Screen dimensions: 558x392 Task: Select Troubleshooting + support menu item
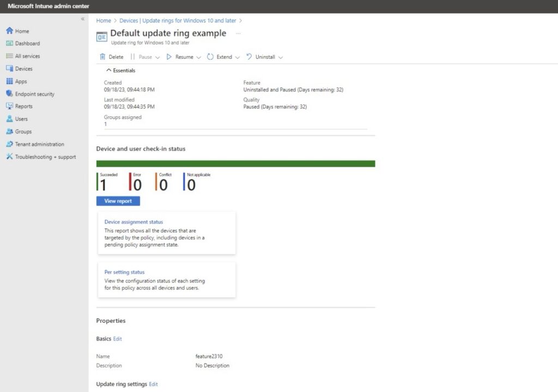click(45, 157)
